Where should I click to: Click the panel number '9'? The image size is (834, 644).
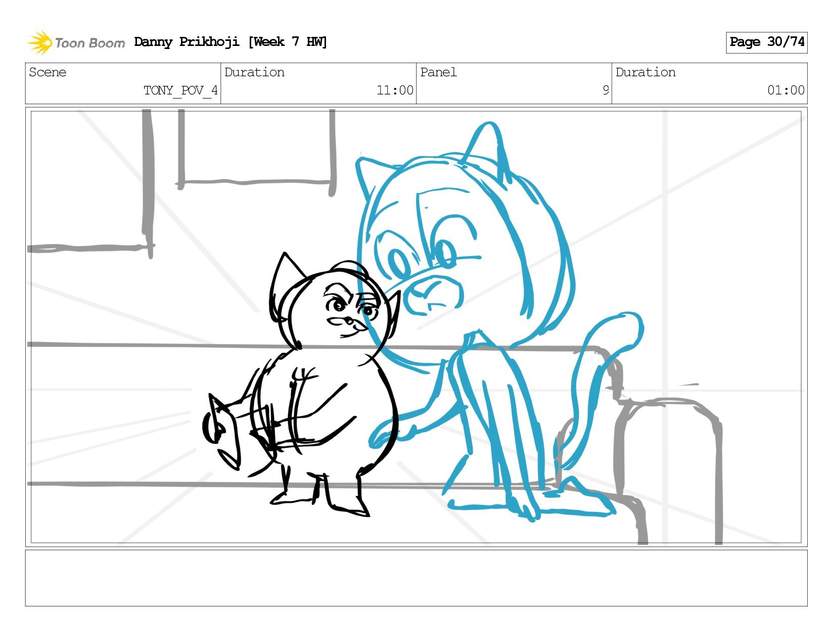click(x=606, y=90)
